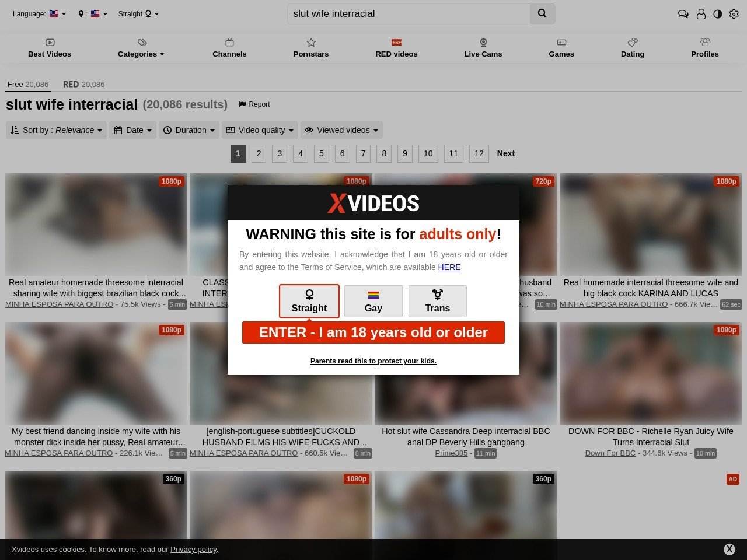The image size is (747, 560).
Task: Select the Straight option in the age gate
Action: tap(309, 301)
